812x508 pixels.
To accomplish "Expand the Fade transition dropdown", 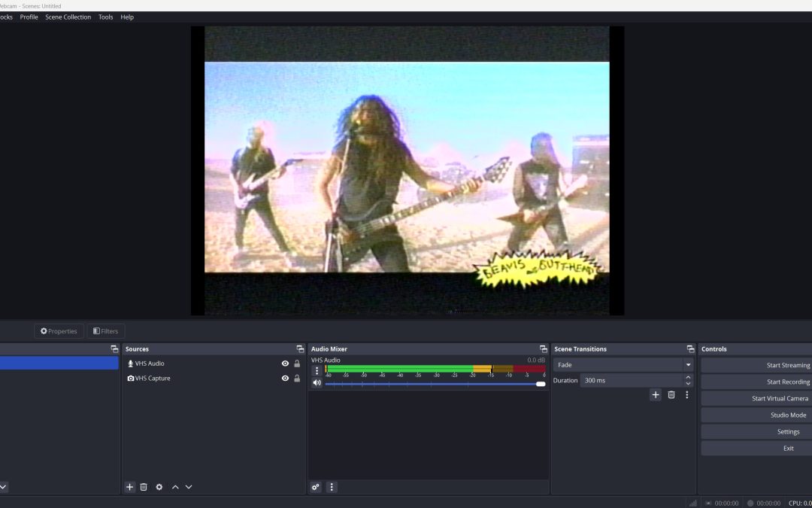I will pyautogui.click(x=688, y=365).
